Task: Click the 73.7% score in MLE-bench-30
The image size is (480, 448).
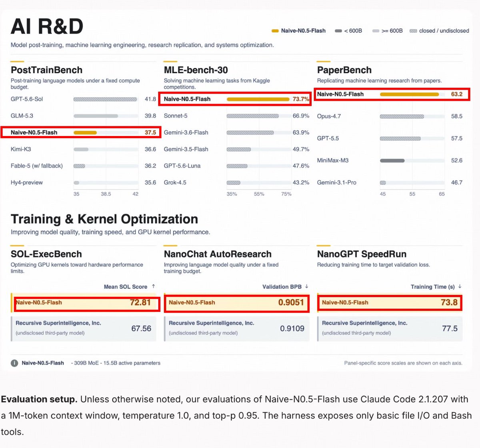Action: point(301,99)
